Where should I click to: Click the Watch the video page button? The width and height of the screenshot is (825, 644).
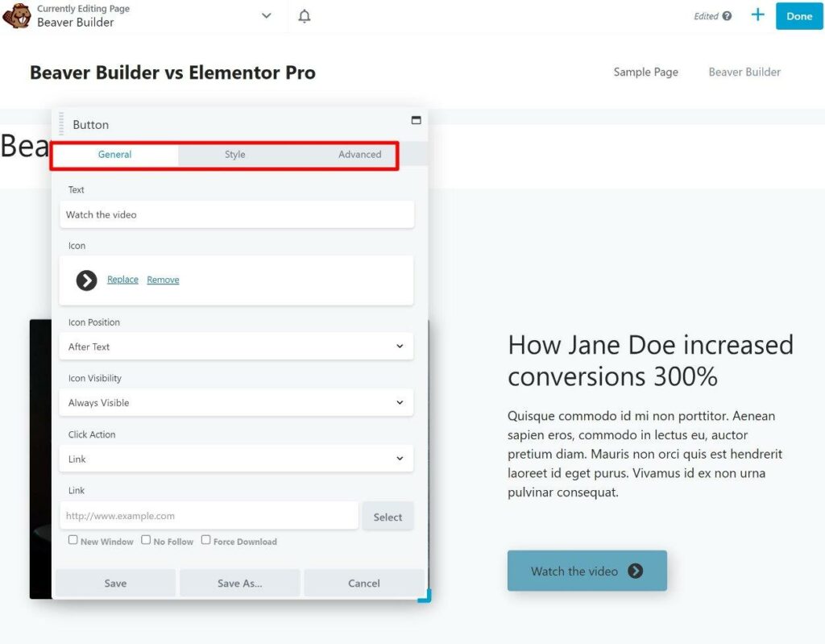click(x=587, y=571)
